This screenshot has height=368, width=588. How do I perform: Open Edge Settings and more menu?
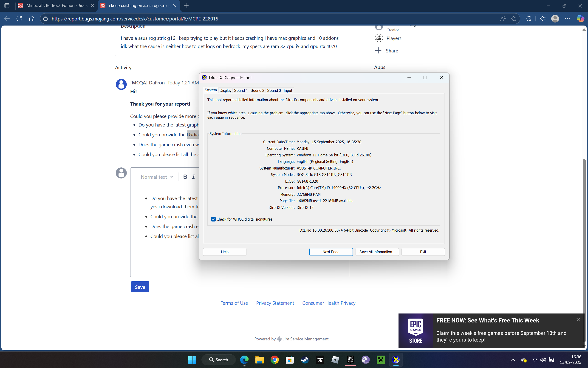pyautogui.click(x=567, y=18)
